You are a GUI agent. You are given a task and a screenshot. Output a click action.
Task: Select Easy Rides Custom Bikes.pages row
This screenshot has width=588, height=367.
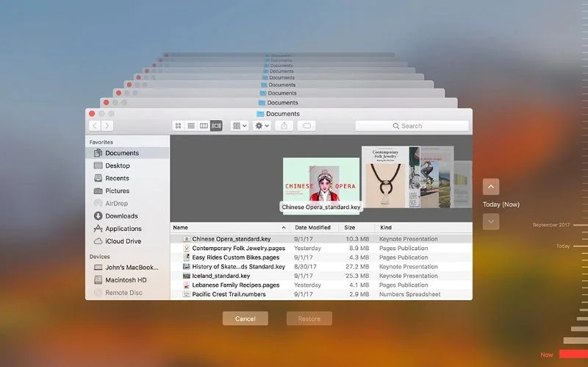[x=321, y=257]
